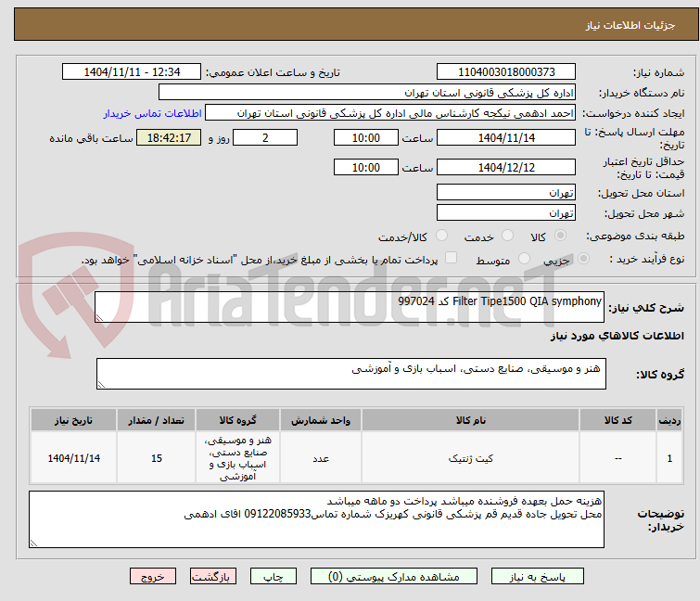Screen dimensions: 700x601
Task: Click the کیت ژنتیک item name cell
Action: pos(471,458)
